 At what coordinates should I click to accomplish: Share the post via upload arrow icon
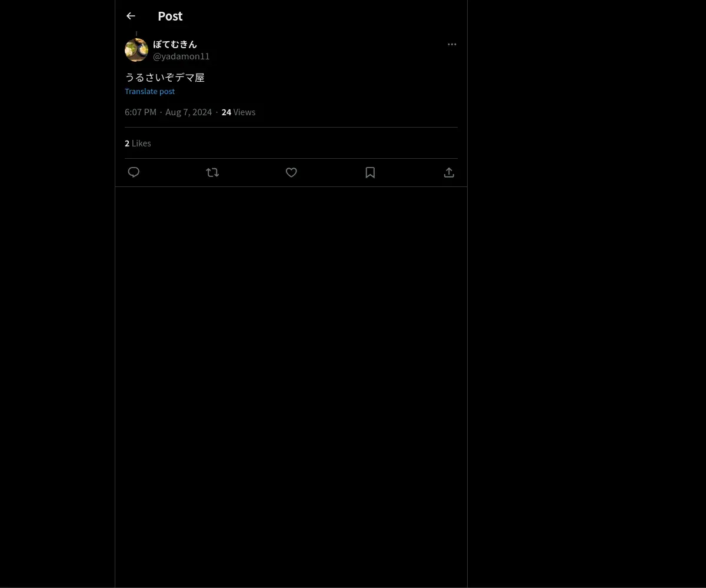(x=449, y=172)
